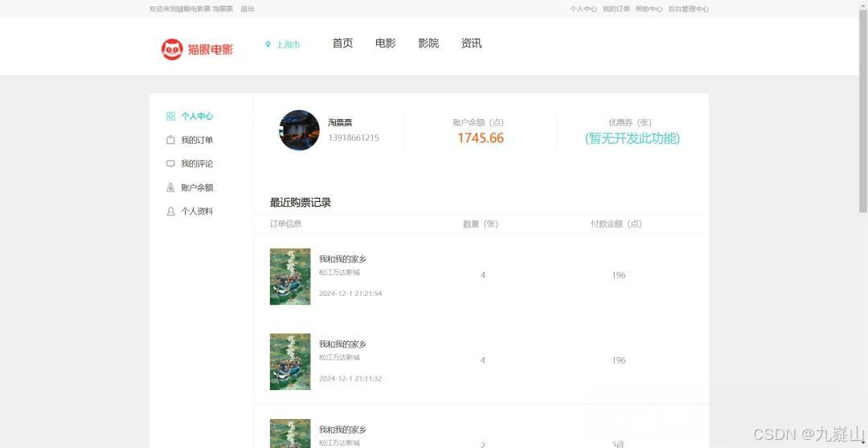
Task: Click the Maoyan cat logo icon
Action: (172, 49)
